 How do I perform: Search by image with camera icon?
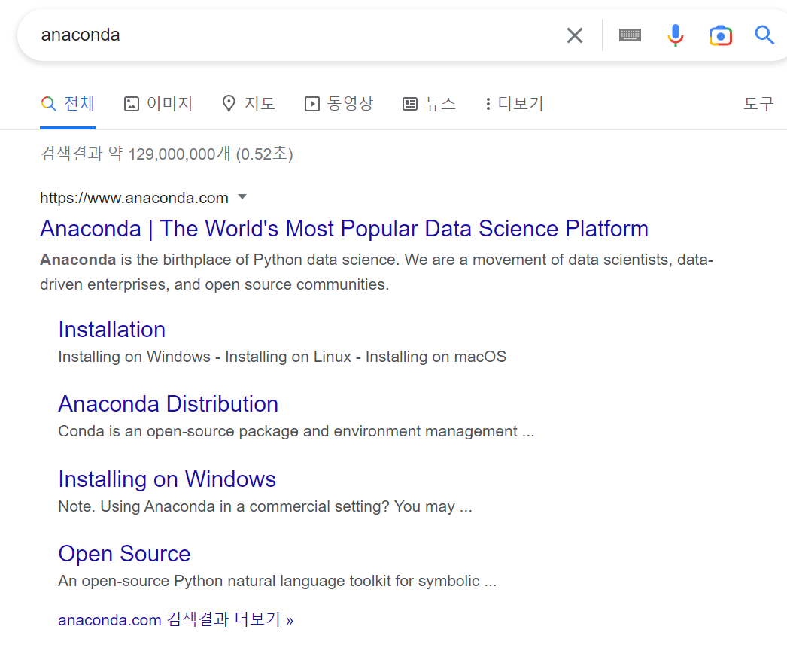click(x=720, y=35)
